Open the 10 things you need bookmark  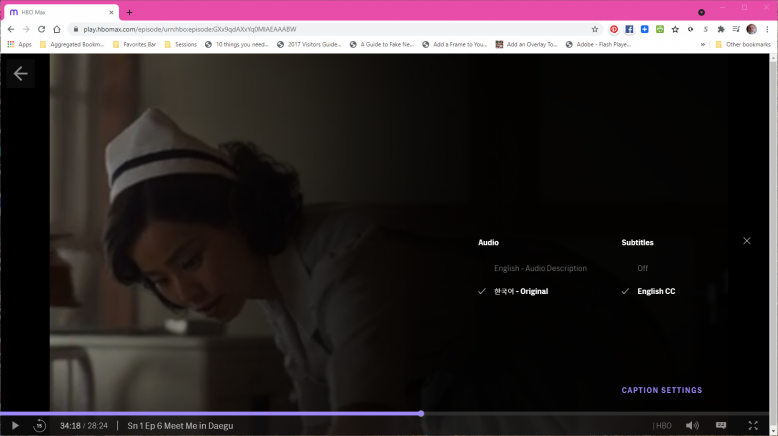coord(237,45)
